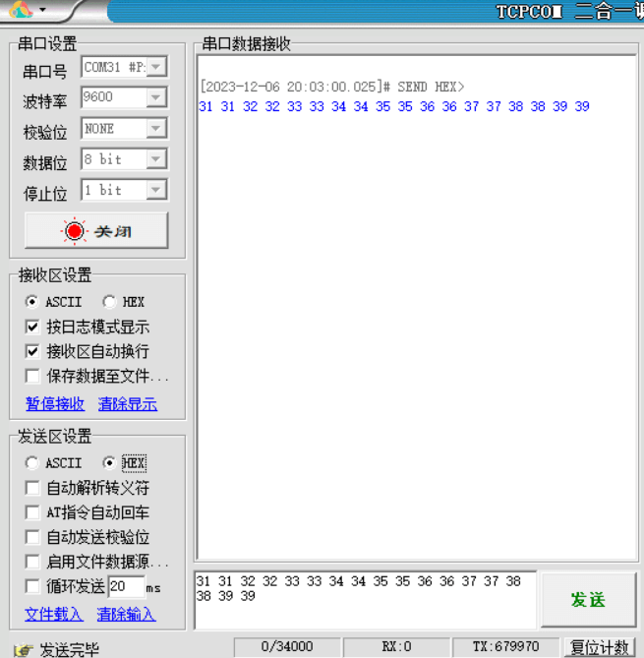
Task: Click the hand icon beside 发送完毕
Action: [x=23, y=650]
